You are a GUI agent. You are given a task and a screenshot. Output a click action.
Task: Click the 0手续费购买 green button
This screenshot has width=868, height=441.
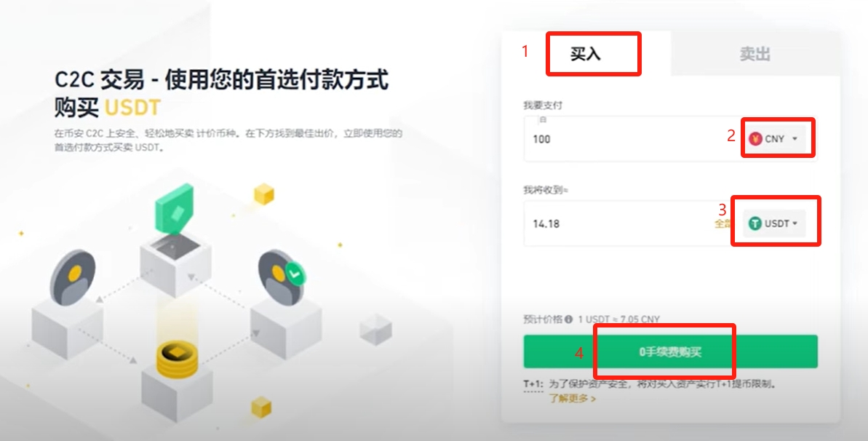pos(670,351)
